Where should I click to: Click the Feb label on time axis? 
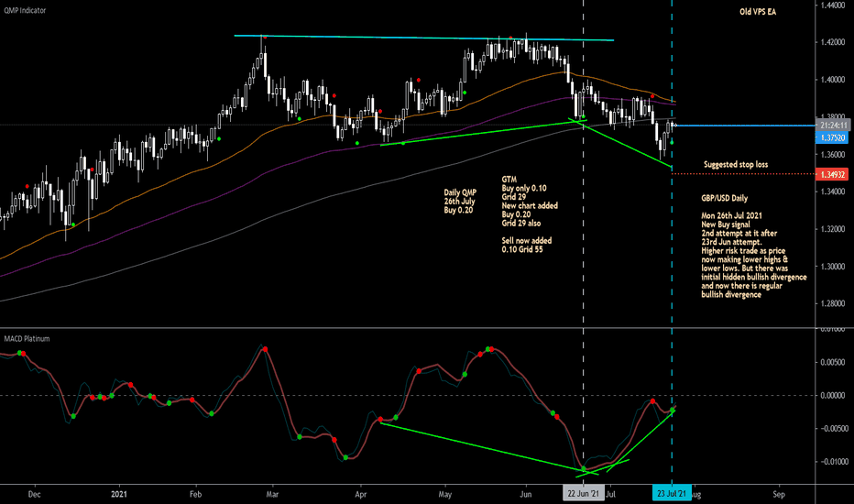click(195, 494)
